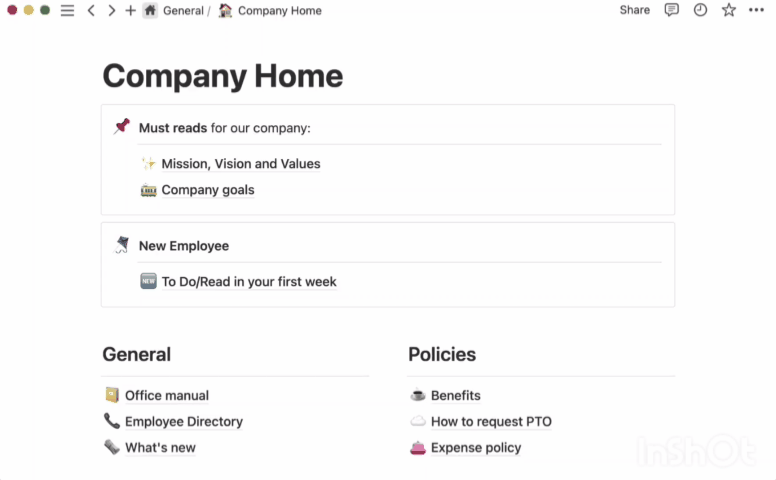Click the Company Home page title
This screenshot has height=480, width=776.
click(x=222, y=76)
